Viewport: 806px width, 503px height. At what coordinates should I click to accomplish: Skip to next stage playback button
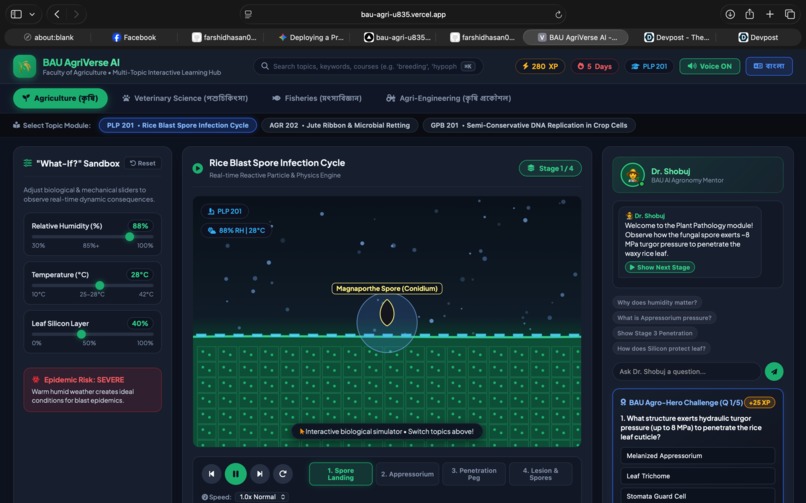click(260, 474)
